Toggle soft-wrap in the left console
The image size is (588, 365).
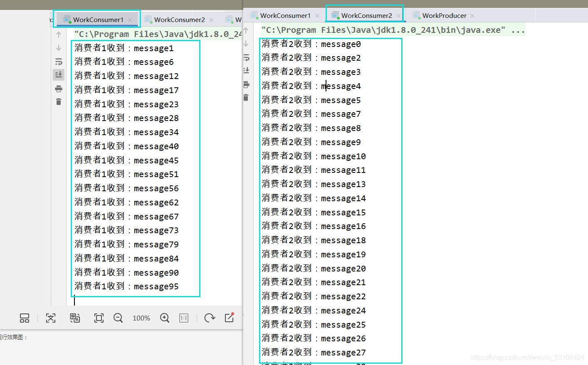(x=59, y=62)
